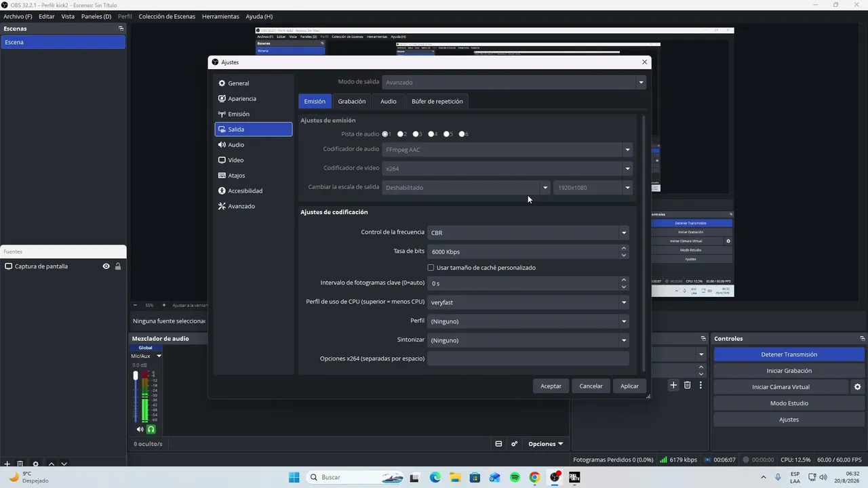The width and height of the screenshot is (868, 488).
Task: Toggle visibility of Captura de pantalla source
Action: click(106, 266)
